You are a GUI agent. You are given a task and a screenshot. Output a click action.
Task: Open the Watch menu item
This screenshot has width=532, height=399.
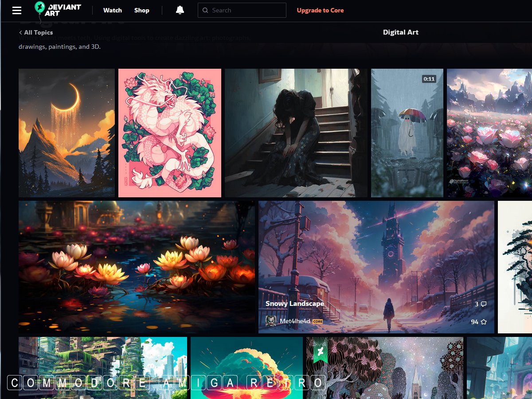pyautogui.click(x=113, y=10)
